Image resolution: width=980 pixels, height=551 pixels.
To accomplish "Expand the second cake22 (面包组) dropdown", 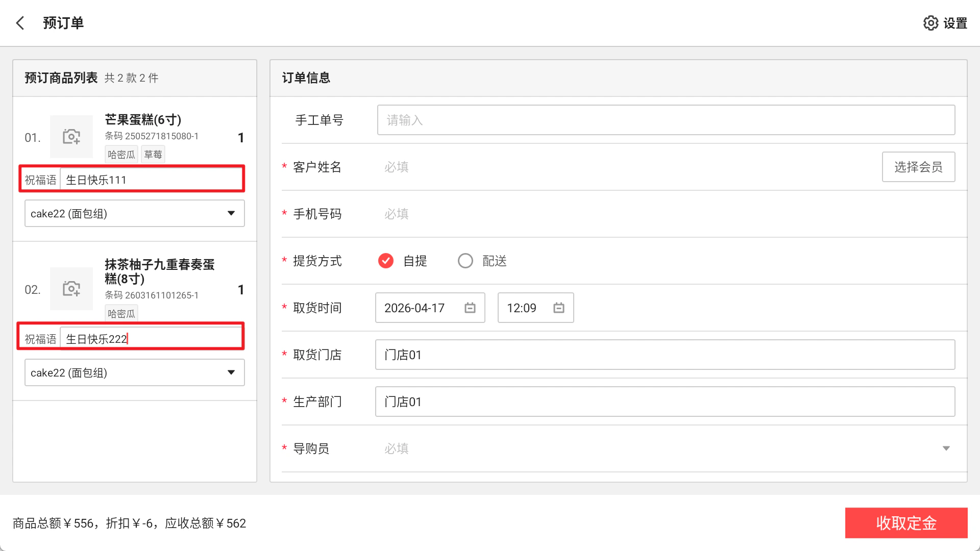I will (135, 372).
